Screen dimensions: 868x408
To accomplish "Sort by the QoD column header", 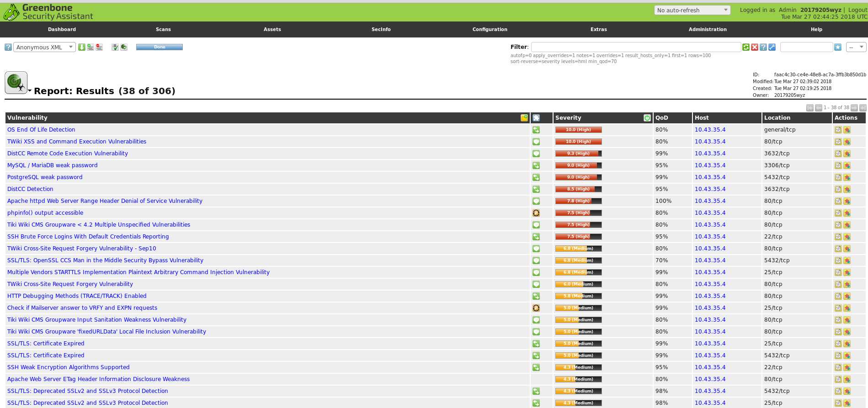I will tap(661, 118).
